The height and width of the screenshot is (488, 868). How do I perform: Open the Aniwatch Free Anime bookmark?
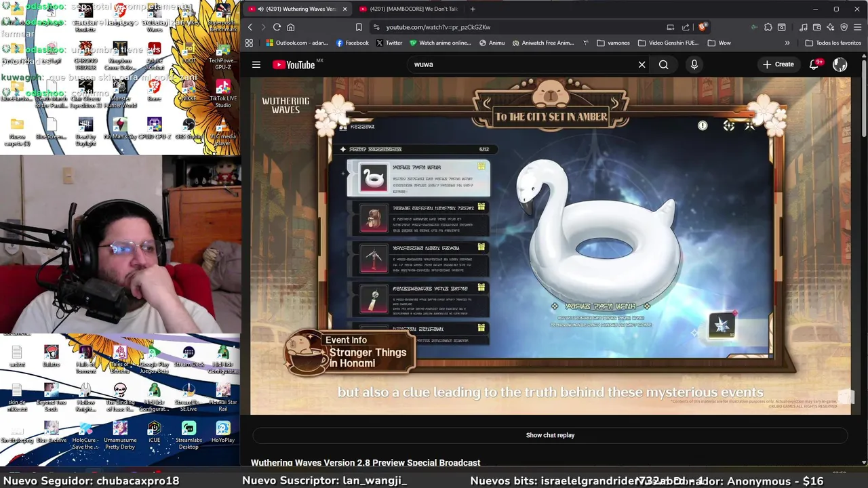543,43
